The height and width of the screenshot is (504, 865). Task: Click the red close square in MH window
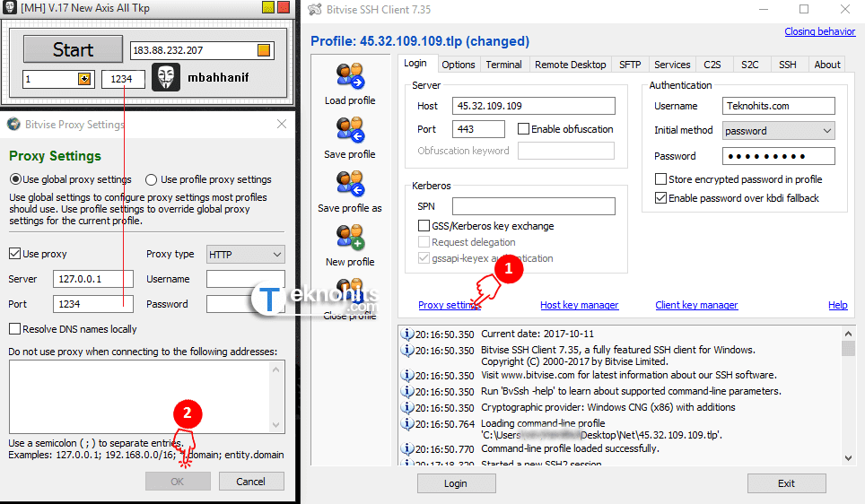pos(284,7)
